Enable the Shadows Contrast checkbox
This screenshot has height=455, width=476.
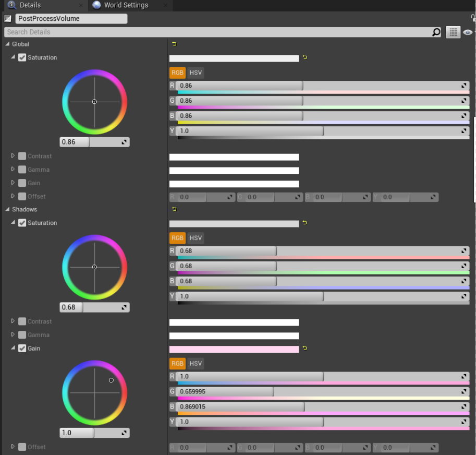[22, 321]
